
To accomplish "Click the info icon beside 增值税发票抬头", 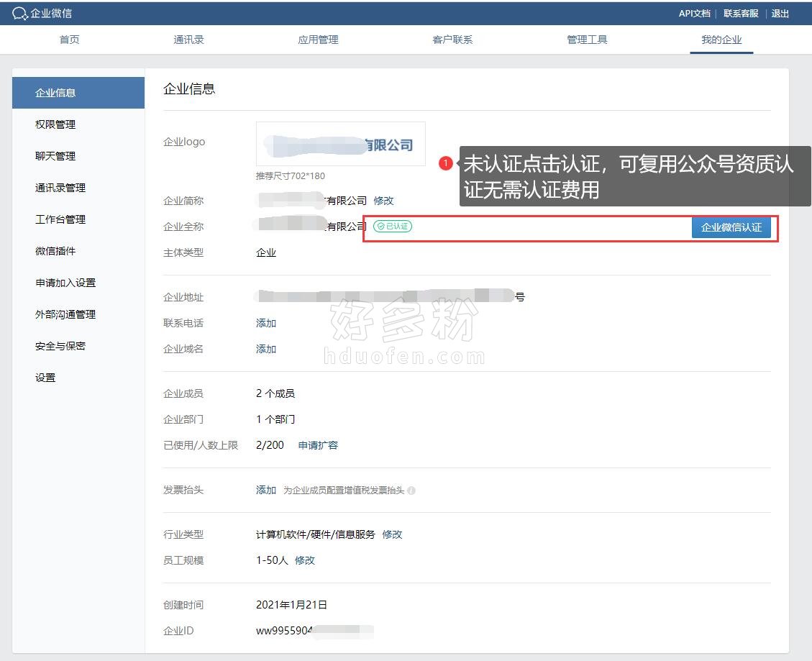I will pyautogui.click(x=411, y=491).
